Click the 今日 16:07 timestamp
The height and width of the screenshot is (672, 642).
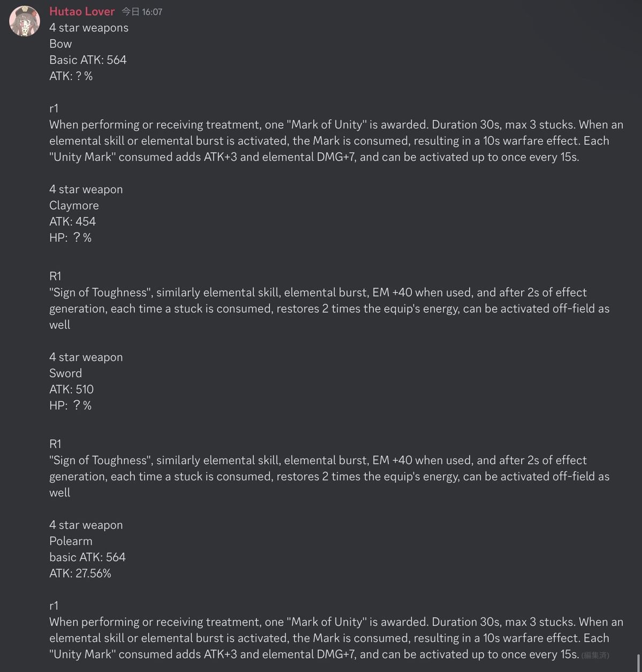[x=141, y=11]
